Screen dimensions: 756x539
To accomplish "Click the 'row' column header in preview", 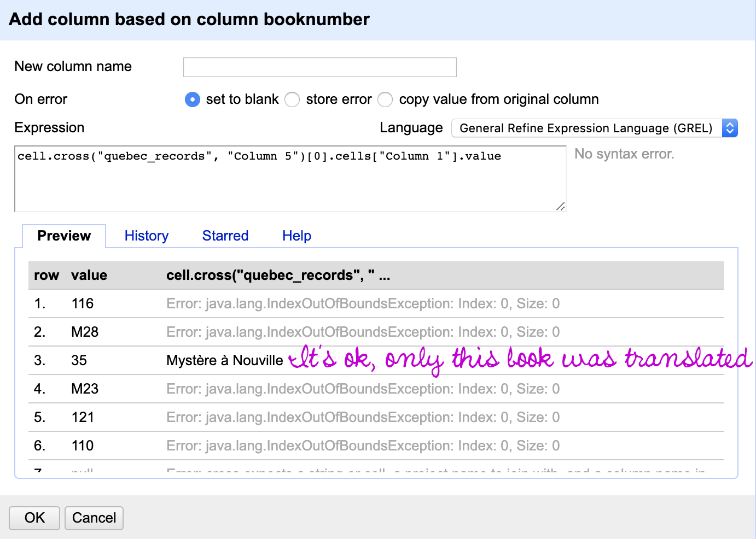I will tap(46, 275).
